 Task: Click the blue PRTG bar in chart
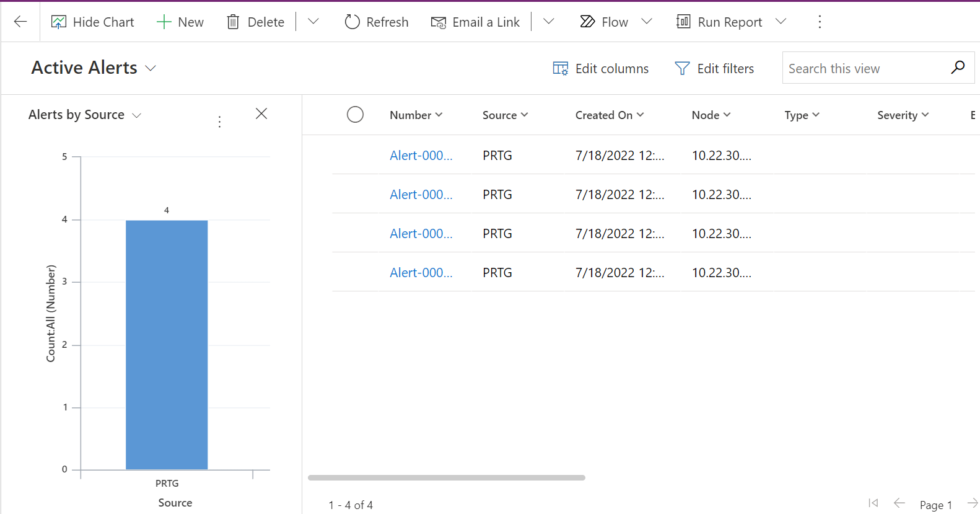167,345
